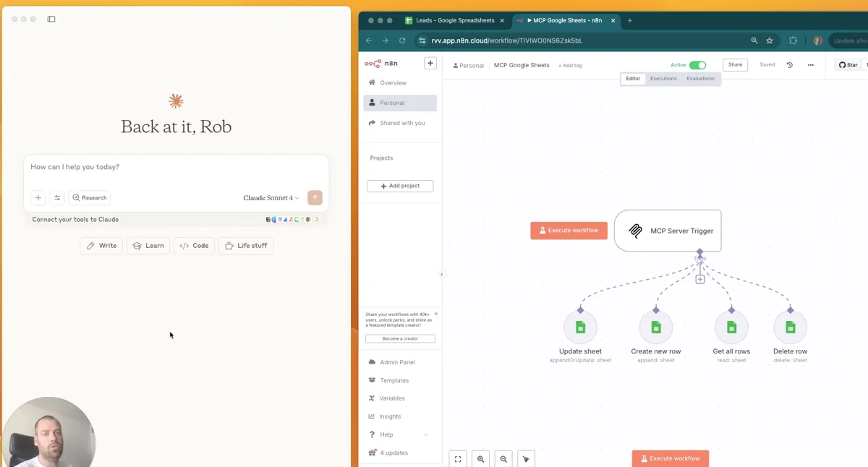Open Templates in sidebar
868x467 pixels.
pos(400,380)
